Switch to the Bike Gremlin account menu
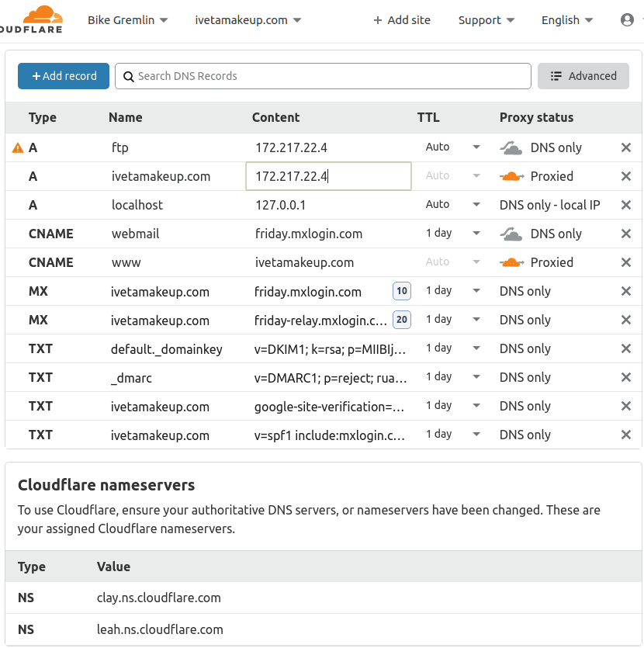The height and width of the screenshot is (648, 644). pyautogui.click(x=128, y=20)
